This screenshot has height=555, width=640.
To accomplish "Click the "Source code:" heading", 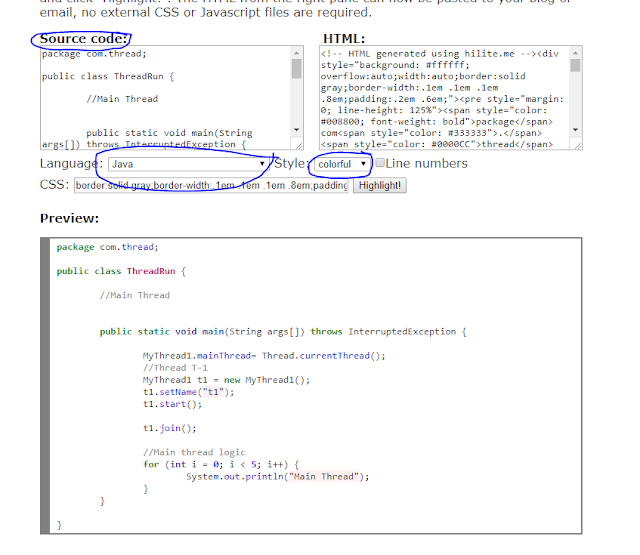I will tap(84, 39).
